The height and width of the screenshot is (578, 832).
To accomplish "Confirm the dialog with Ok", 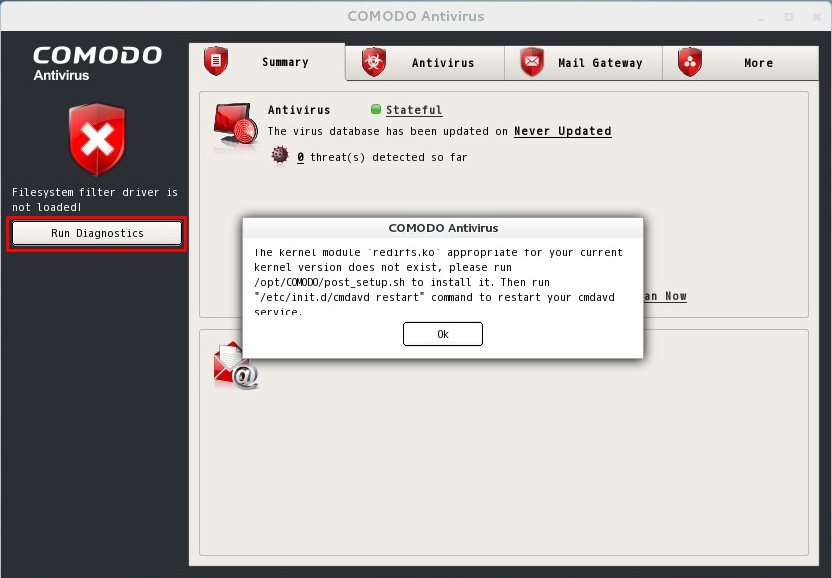I will pyautogui.click(x=442, y=334).
